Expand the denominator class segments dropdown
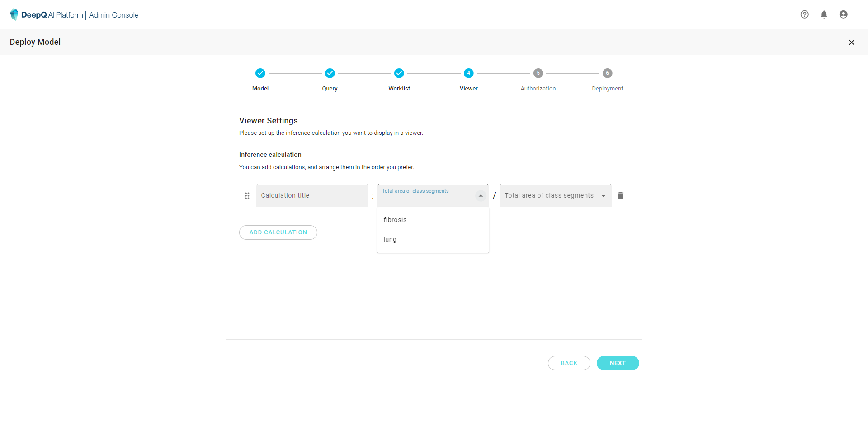This screenshot has width=868, height=431. [x=603, y=196]
